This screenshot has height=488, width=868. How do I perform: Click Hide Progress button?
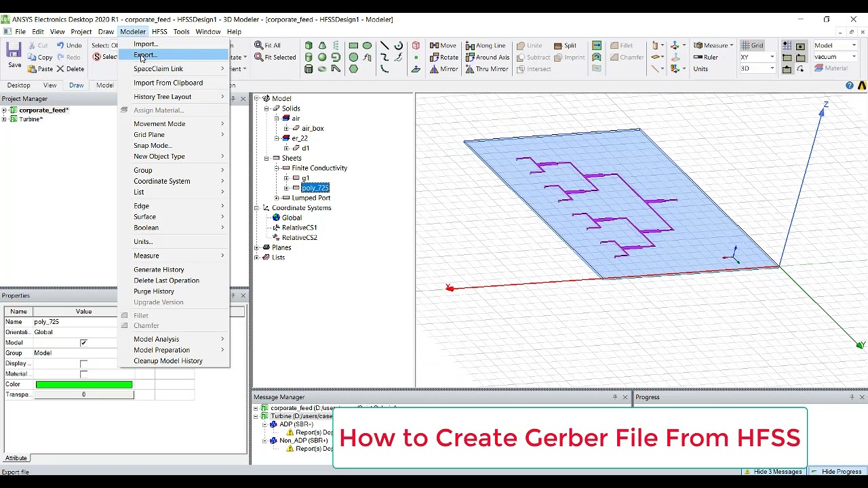pos(836,472)
